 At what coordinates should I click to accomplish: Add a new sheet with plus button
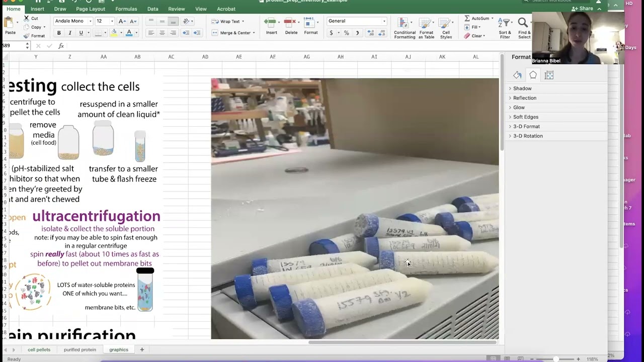click(142, 349)
